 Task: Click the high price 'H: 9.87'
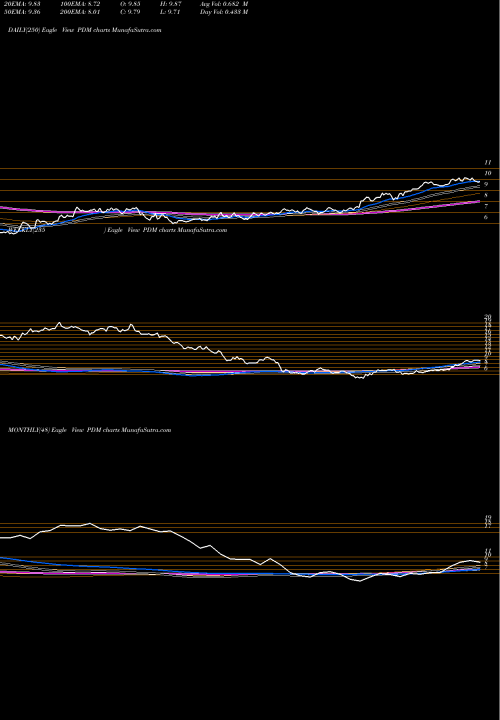coord(170,4)
